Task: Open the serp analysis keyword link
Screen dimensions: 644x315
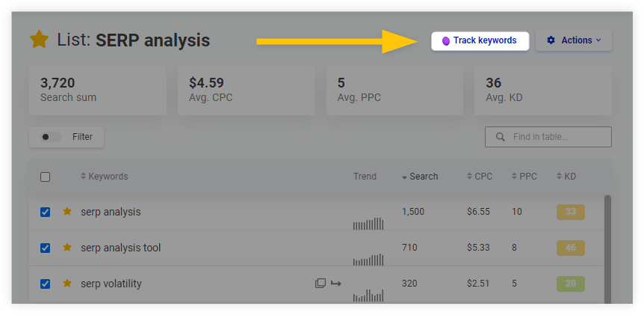Action: click(111, 212)
